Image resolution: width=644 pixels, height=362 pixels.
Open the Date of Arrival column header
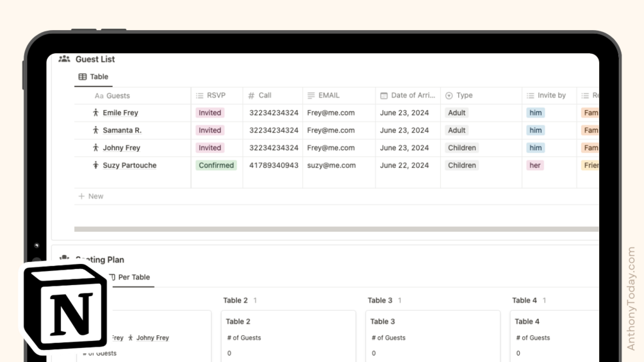click(x=408, y=95)
